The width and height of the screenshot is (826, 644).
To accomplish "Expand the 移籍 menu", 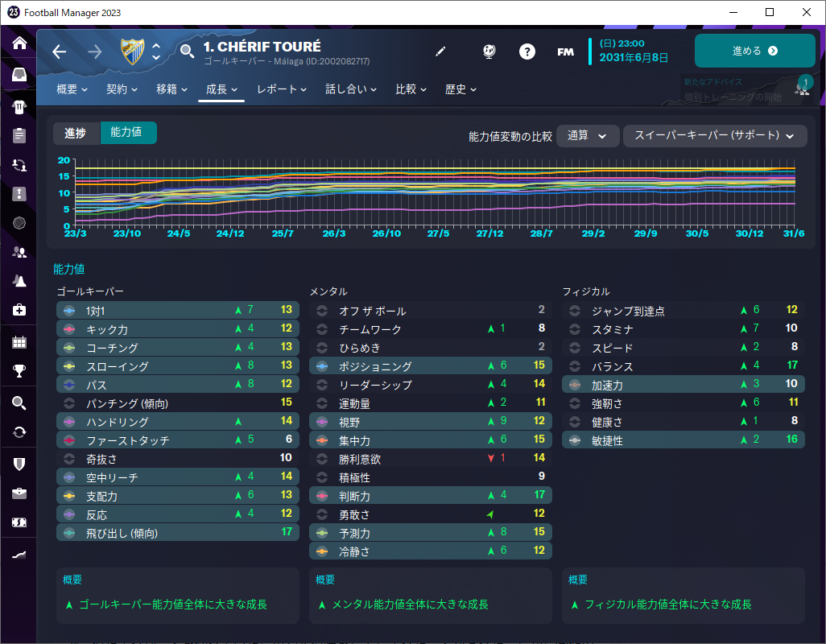I will pos(171,89).
